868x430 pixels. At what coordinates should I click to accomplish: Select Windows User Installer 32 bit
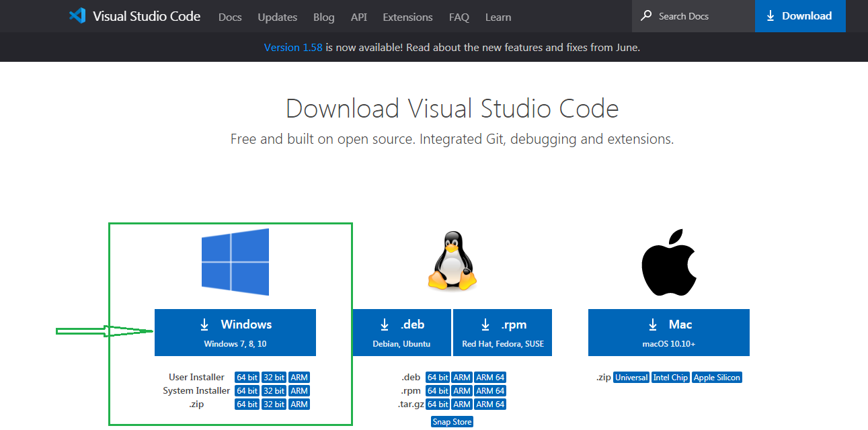pyautogui.click(x=274, y=378)
